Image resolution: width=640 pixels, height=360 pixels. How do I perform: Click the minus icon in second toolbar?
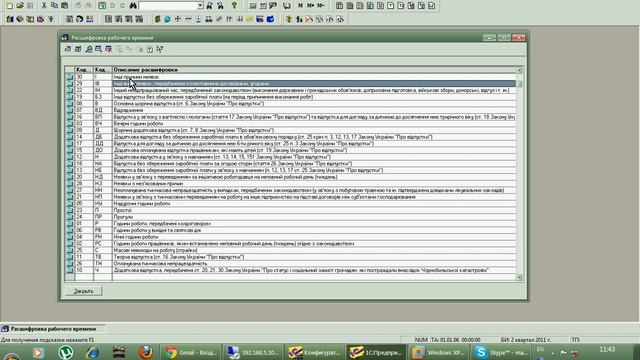[188, 19]
